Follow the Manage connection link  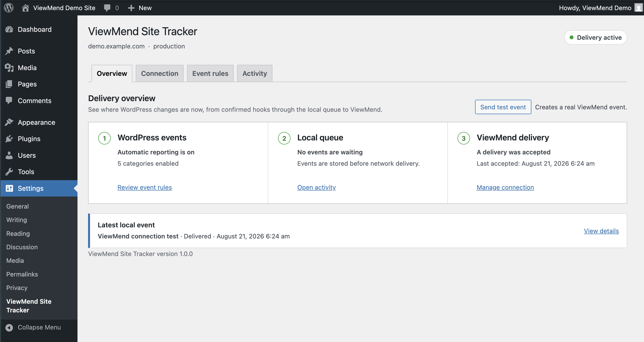point(505,187)
